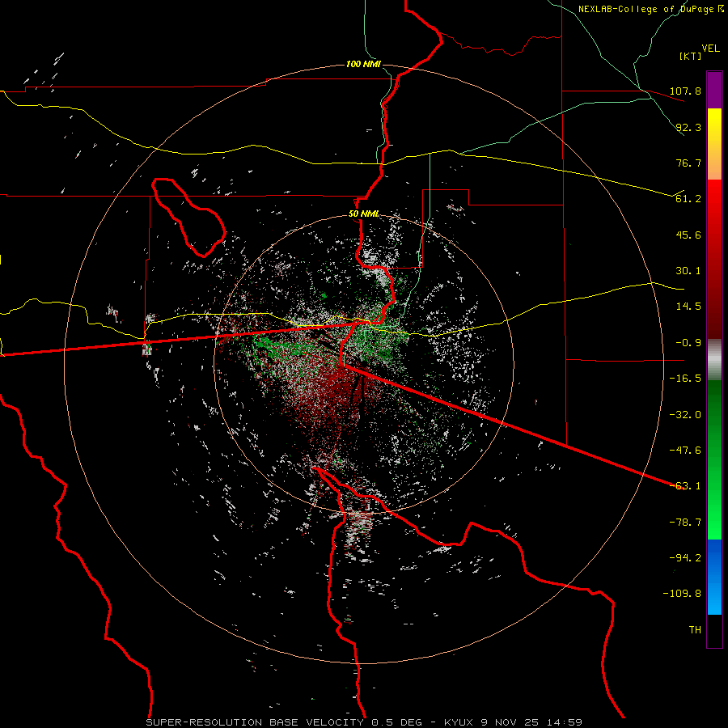The image size is (728, 728).
Task: Click the 50 NMI range ring label
Action: pyautogui.click(x=363, y=214)
